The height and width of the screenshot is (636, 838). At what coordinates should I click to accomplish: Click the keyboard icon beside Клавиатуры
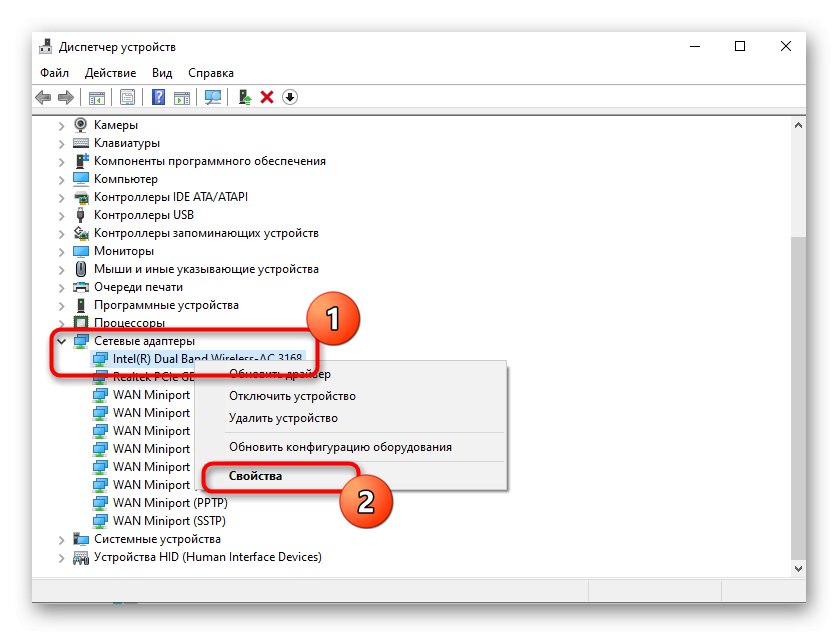click(x=81, y=143)
